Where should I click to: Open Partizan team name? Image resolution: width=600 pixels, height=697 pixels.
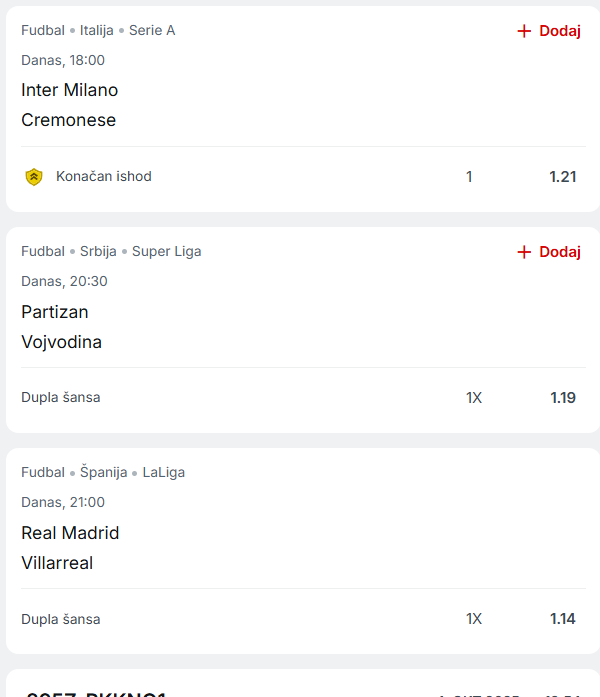tap(55, 311)
